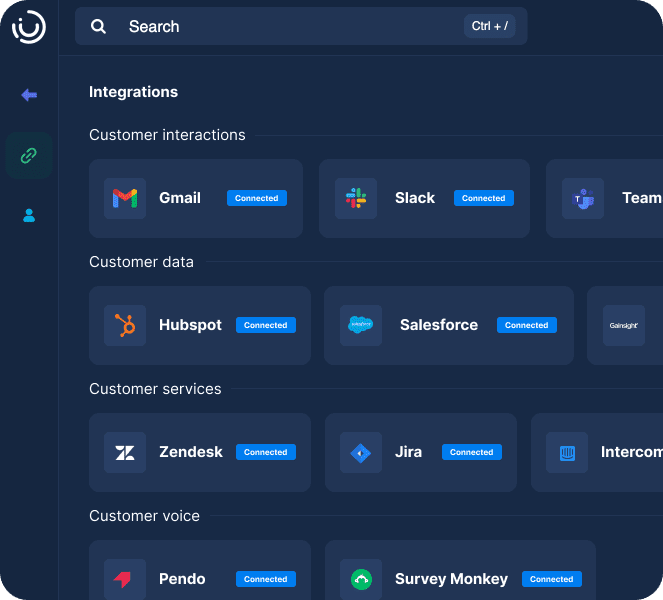This screenshot has height=600, width=663.
Task: Click the Gainsight logo icon
Action: (x=624, y=325)
